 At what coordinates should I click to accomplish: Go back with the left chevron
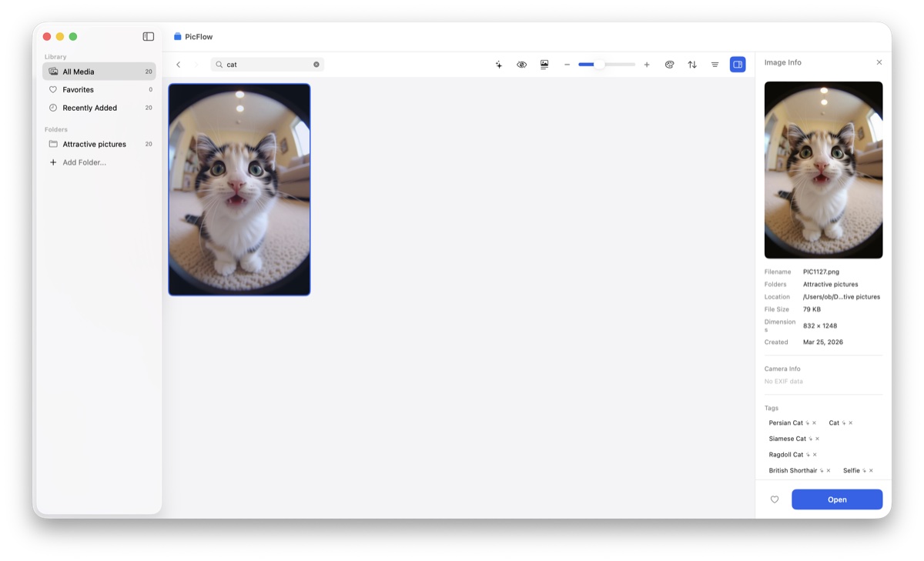(179, 65)
